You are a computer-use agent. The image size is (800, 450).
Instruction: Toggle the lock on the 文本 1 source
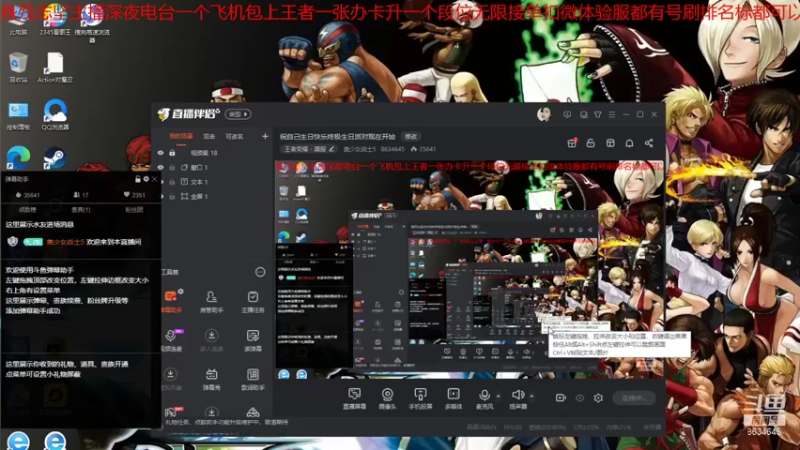tap(172, 182)
